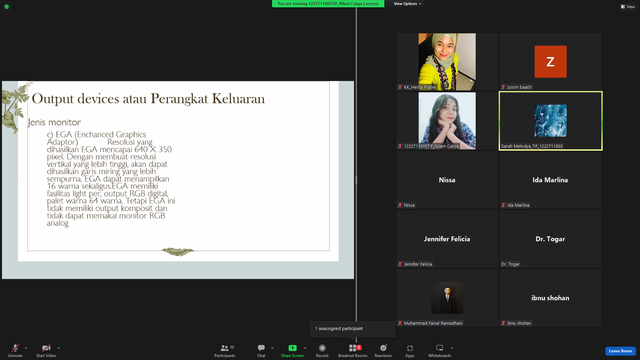Click the Leave Room button
640x360 pixels.
[620, 351]
